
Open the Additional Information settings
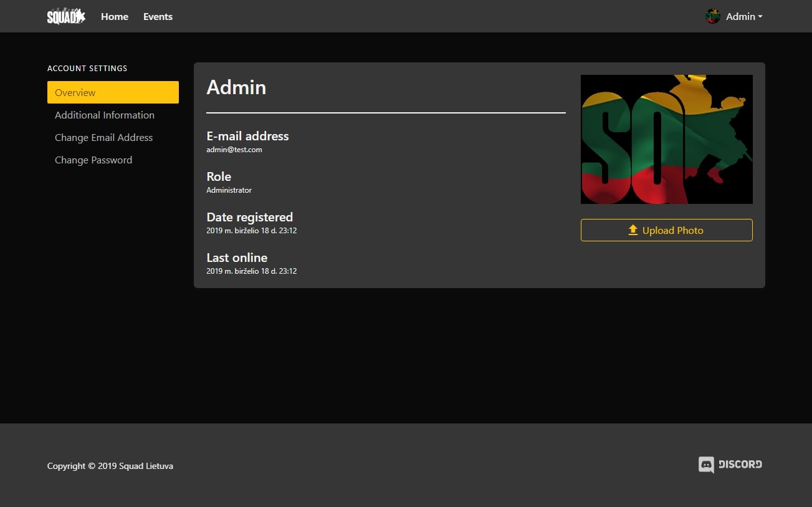click(x=113, y=115)
